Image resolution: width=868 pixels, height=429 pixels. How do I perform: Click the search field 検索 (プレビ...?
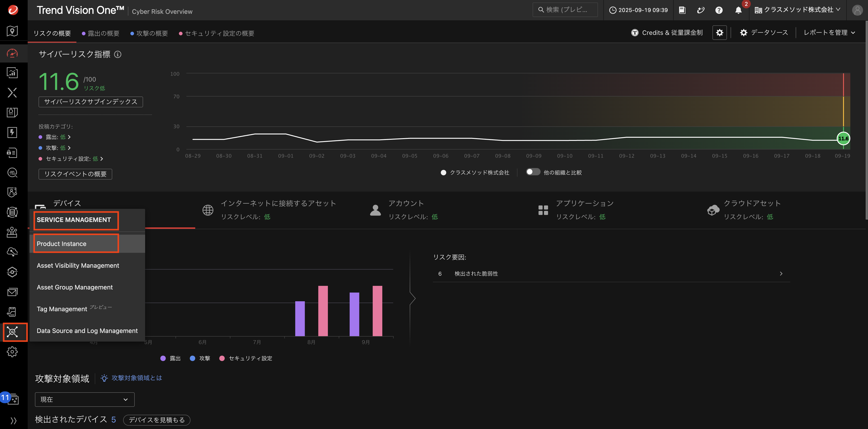[565, 10]
